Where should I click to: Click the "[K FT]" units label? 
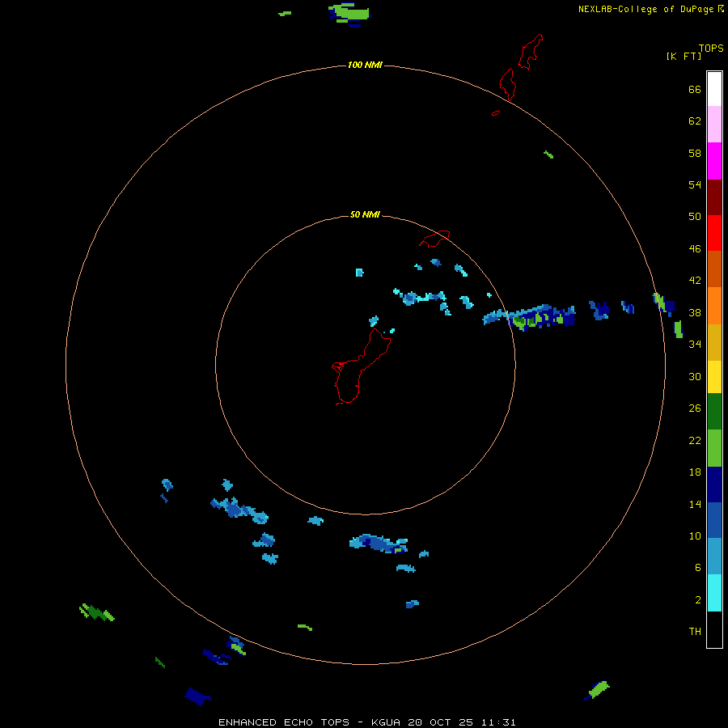[x=684, y=56]
